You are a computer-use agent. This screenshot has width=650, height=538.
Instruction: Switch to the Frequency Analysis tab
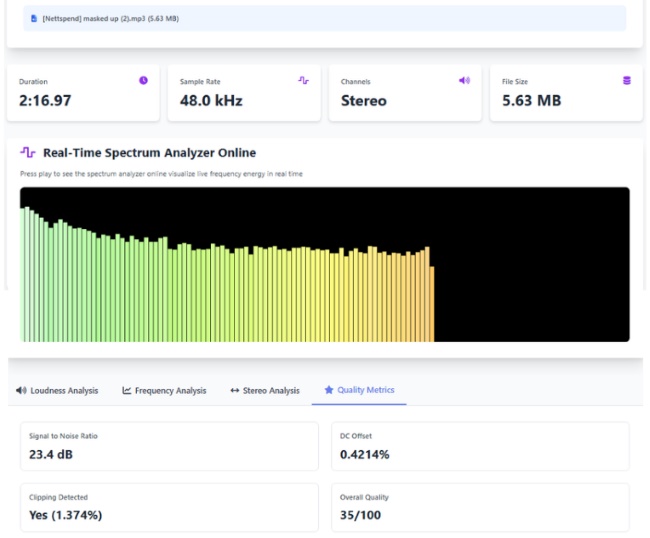(164, 390)
